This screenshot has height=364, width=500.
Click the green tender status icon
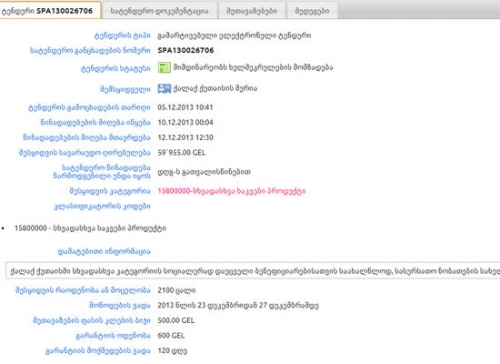164,68
